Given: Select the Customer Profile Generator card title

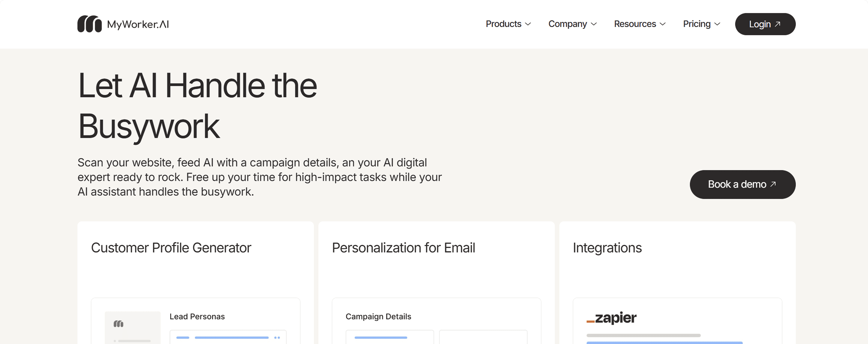Looking at the screenshot, I should pyautogui.click(x=171, y=248).
